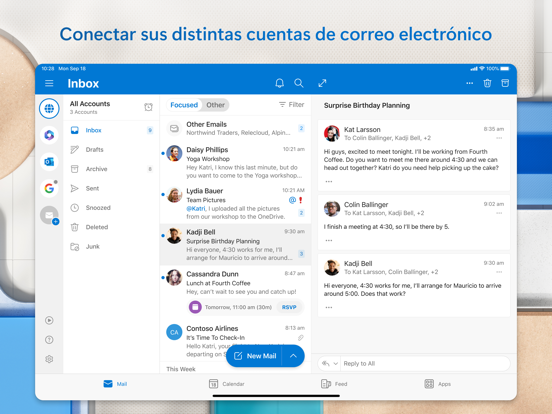Viewport: 552px width, 414px height.
Task: Open more actions on Kat Larsson message
Action: tap(499, 138)
